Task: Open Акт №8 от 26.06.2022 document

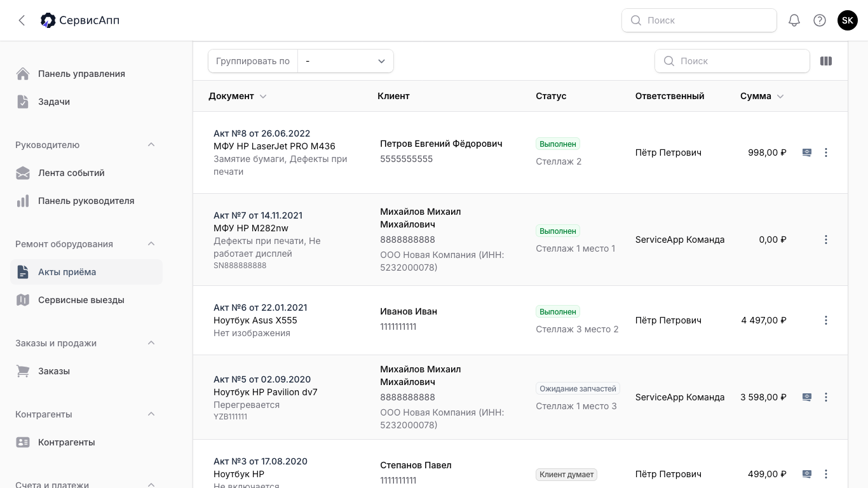Action: click(x=262, y=133)
